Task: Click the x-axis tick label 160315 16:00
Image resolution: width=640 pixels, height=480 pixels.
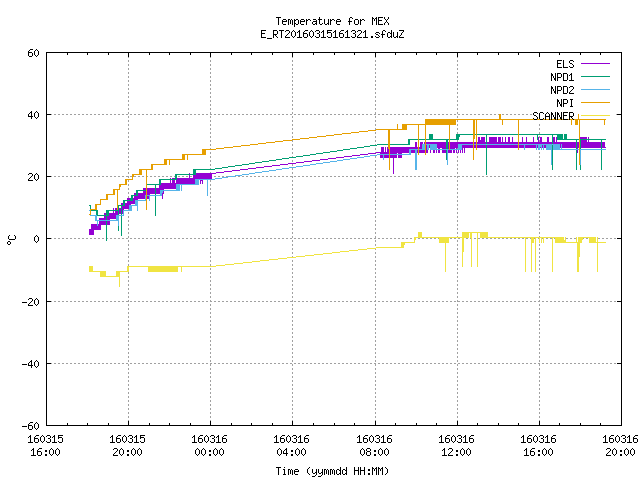Action: tap(45, 446)
